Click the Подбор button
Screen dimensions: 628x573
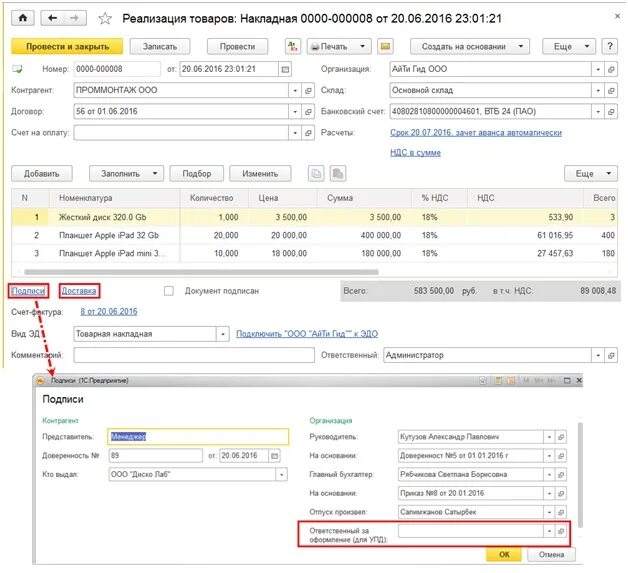click(x=196, y=174)
